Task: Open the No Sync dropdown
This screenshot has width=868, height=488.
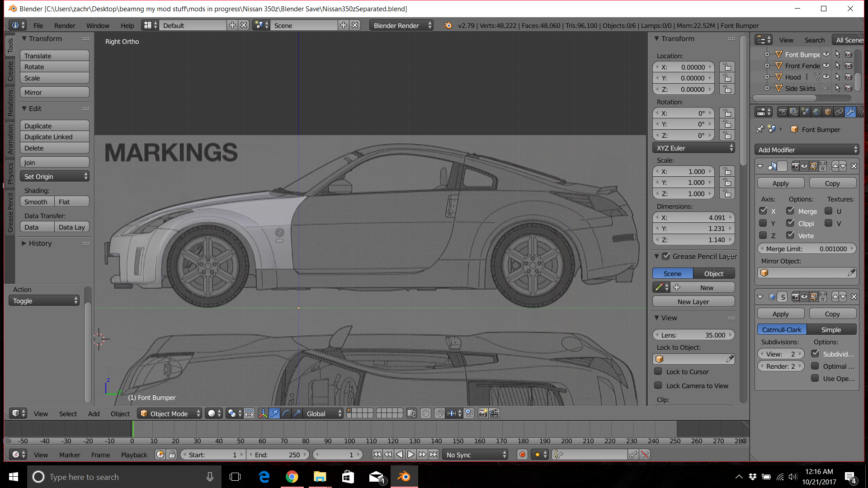Action: pyautogui.click(x=476, y=455)
